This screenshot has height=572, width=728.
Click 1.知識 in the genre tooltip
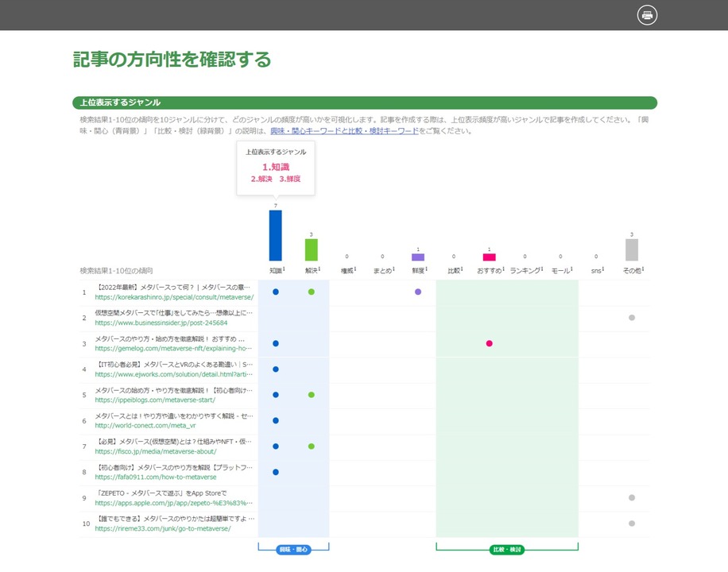pos(276,167)
